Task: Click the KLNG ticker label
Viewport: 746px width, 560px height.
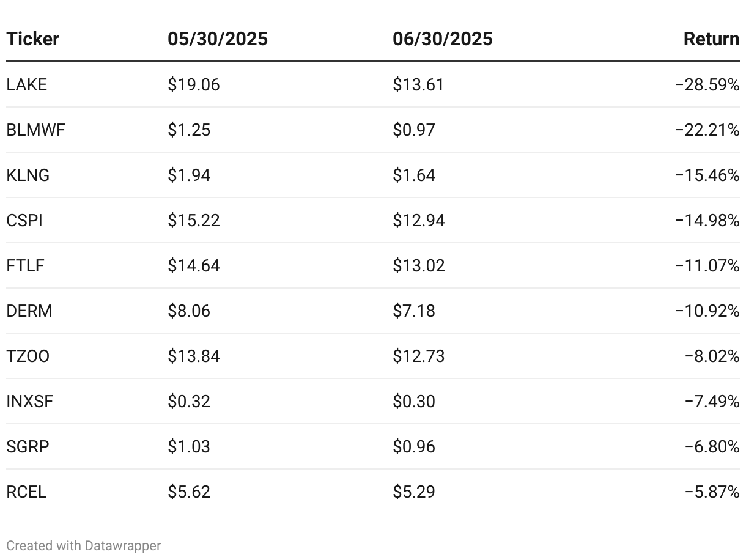Action: 28,175
